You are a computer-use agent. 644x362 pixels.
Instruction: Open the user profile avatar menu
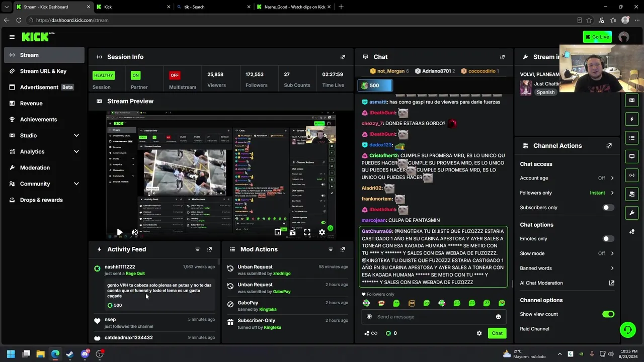tap(624, 37)
